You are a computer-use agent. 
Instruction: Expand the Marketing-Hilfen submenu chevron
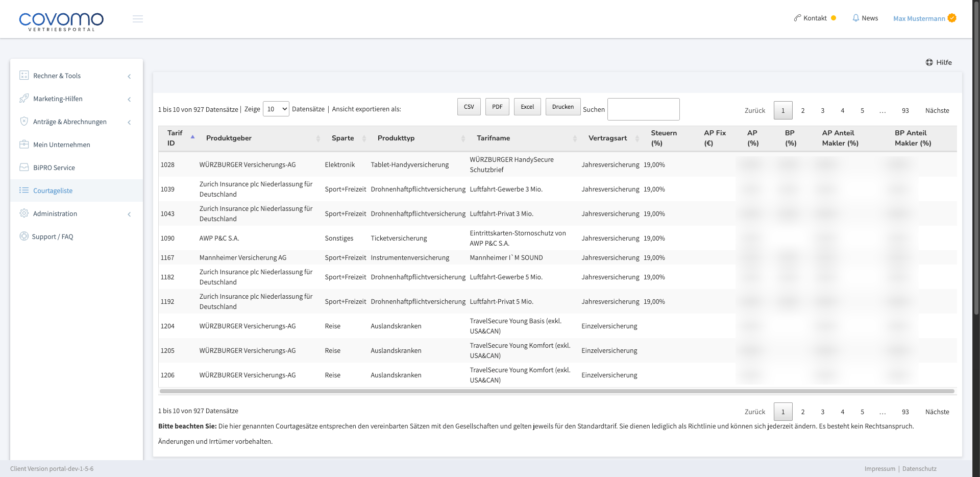pos(129,100)
